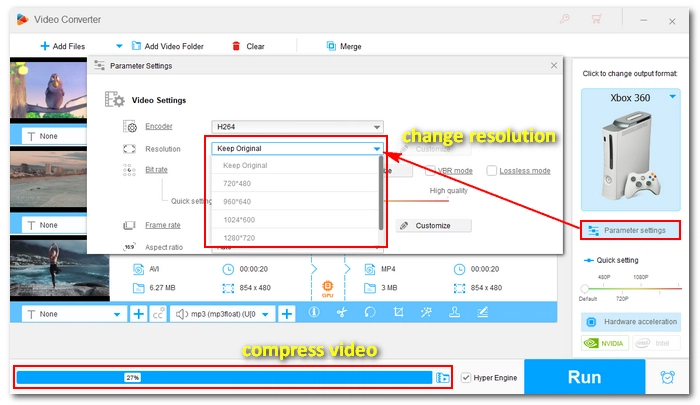Image resolution: width=700 pixels, height=405 pixels.
Task: Open the subtitle None dropdown in bottom toolbar
Action: click(x=74, y=314)
